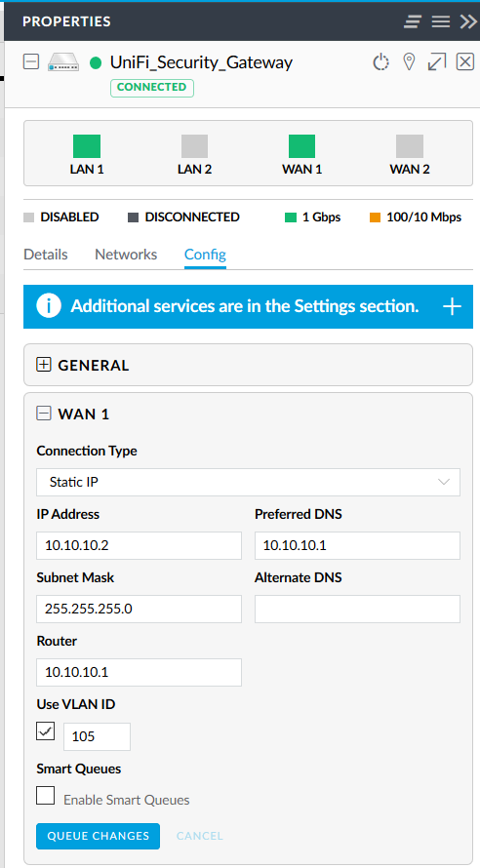Collapse the WAN 1 section
The width and height of the screenshot is (480, 868).
click(x=44, y=414)
